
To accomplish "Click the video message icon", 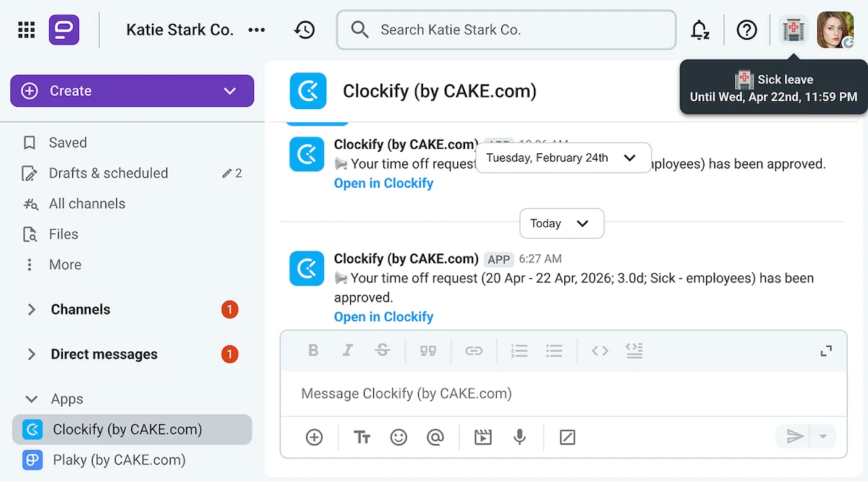I will coord(482,436).
